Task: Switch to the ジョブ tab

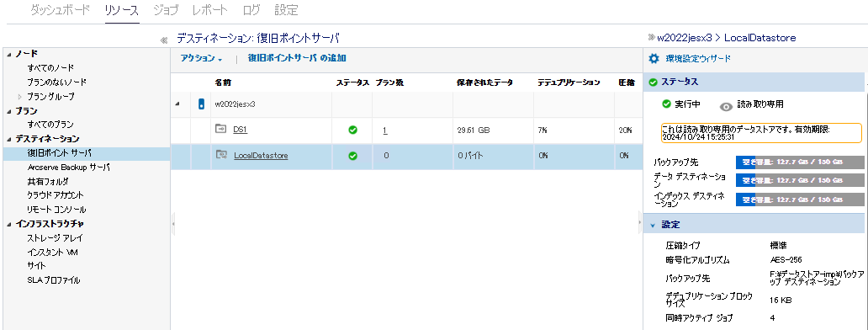Action: pos(166,10)
